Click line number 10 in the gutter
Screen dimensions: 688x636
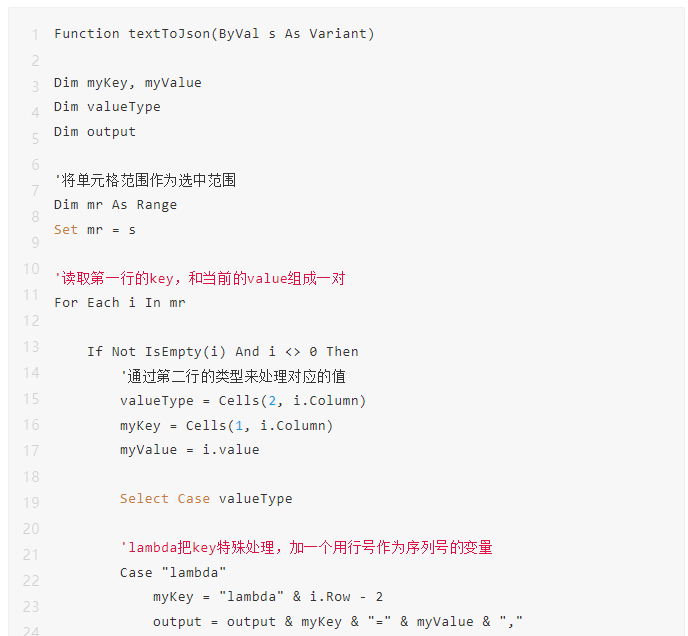(31, 269)
